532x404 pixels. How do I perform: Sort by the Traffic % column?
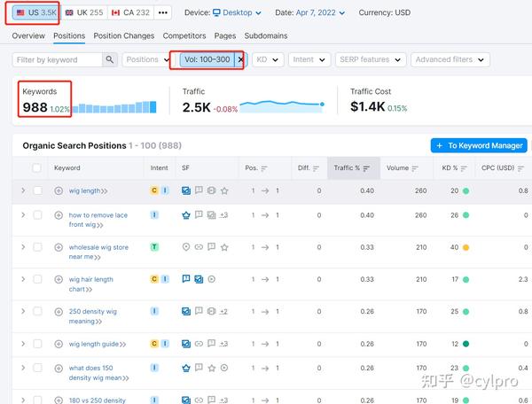click(352, 167)
